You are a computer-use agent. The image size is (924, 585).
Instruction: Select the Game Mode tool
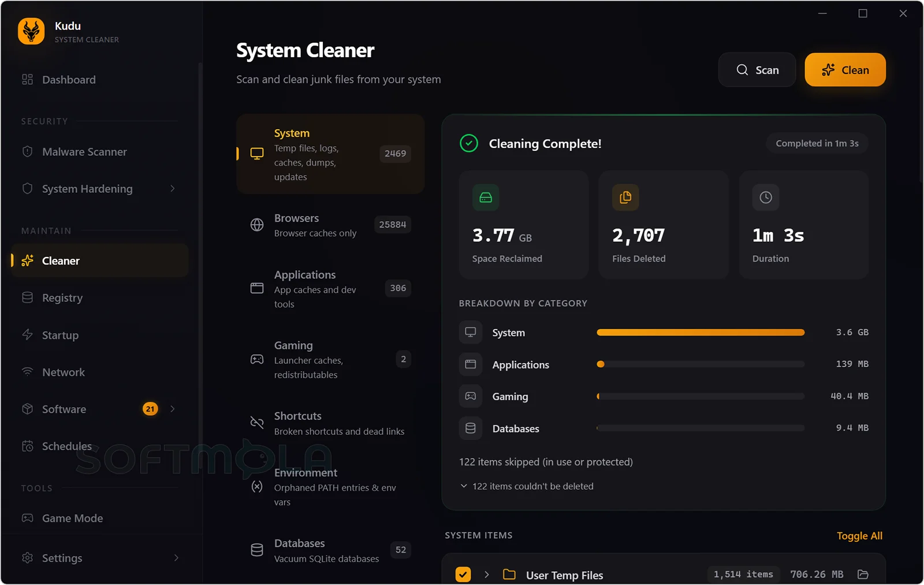pos(99,518)
